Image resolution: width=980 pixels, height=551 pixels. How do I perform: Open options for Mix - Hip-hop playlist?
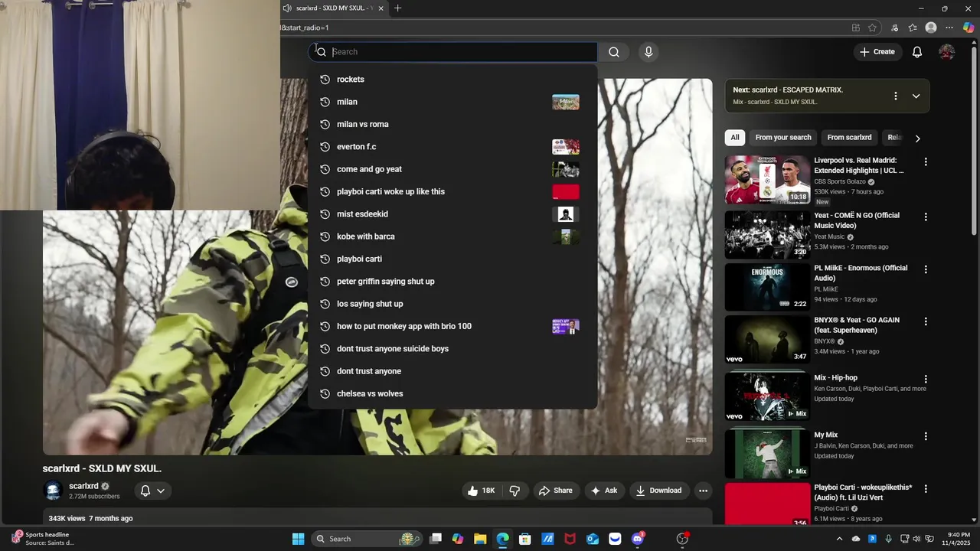(926, 380)
